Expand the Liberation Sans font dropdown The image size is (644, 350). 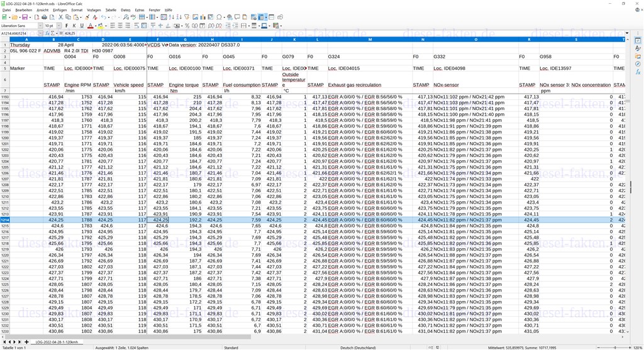click(40, 26)
